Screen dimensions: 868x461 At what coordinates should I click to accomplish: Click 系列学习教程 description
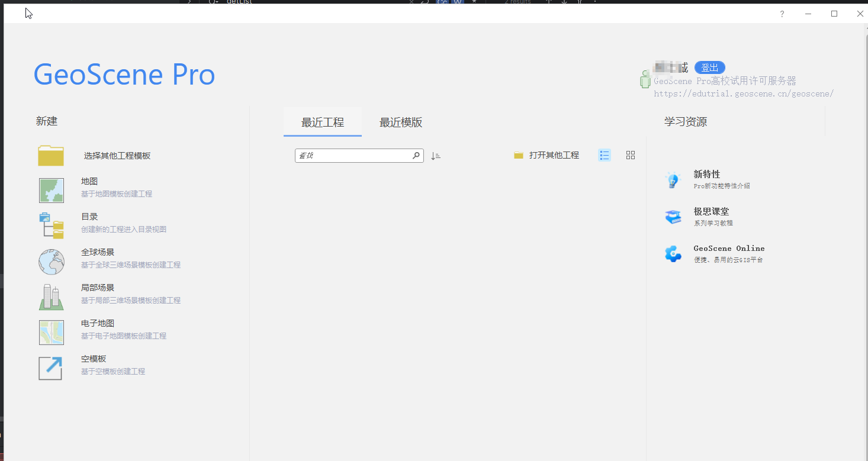tap(713, 223)
